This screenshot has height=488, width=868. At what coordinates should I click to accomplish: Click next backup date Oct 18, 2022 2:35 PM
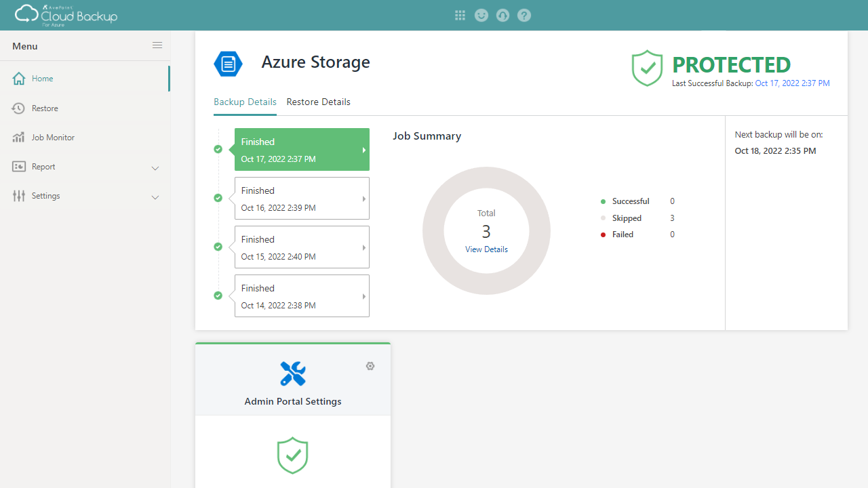[x=776, y=151]
